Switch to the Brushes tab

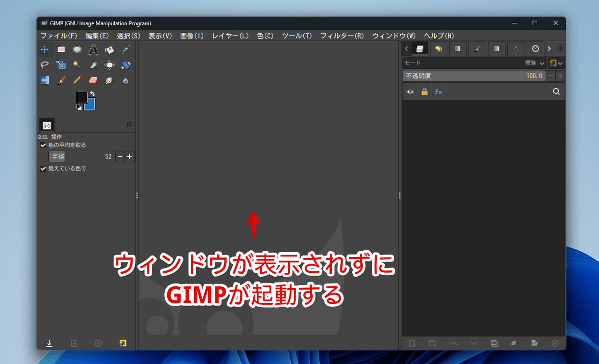pyautogui.click(x=477, y=48)
